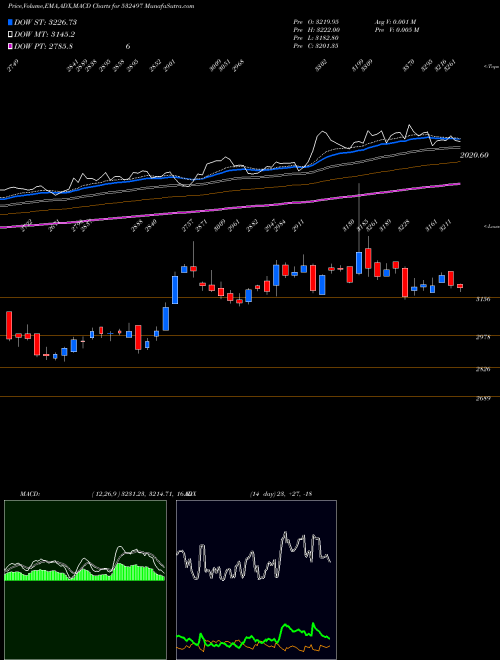Click the '<-Tops' marker label
The width and height of the screenshot is (500, 660).
(491, 67)
